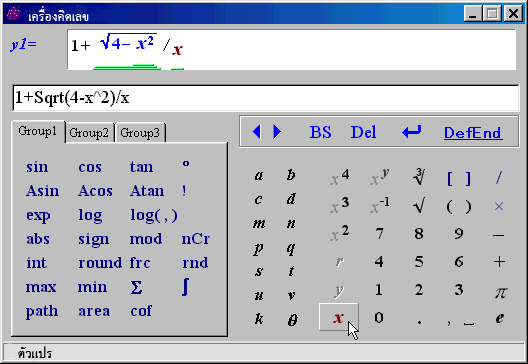Switch to the Group2 tab

tap(89, 133)
